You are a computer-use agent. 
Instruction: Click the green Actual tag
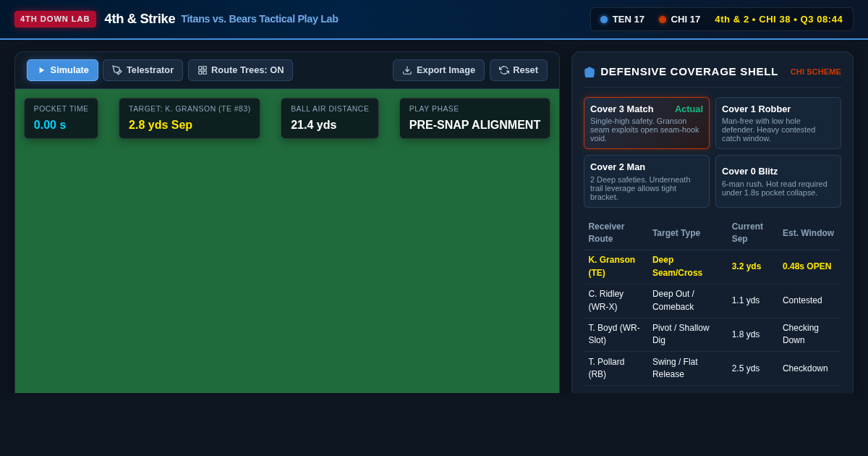[x=689, y=109]
